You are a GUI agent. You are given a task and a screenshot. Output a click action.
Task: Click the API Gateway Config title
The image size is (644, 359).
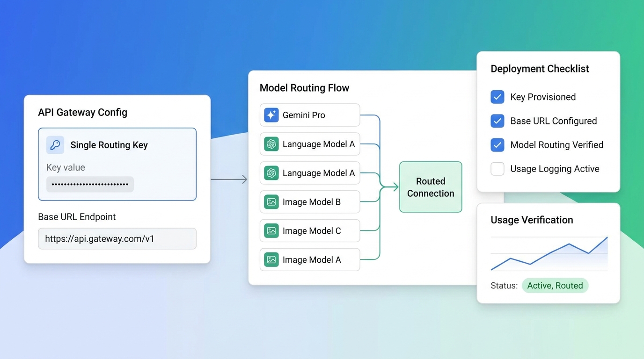click(82, 112)
